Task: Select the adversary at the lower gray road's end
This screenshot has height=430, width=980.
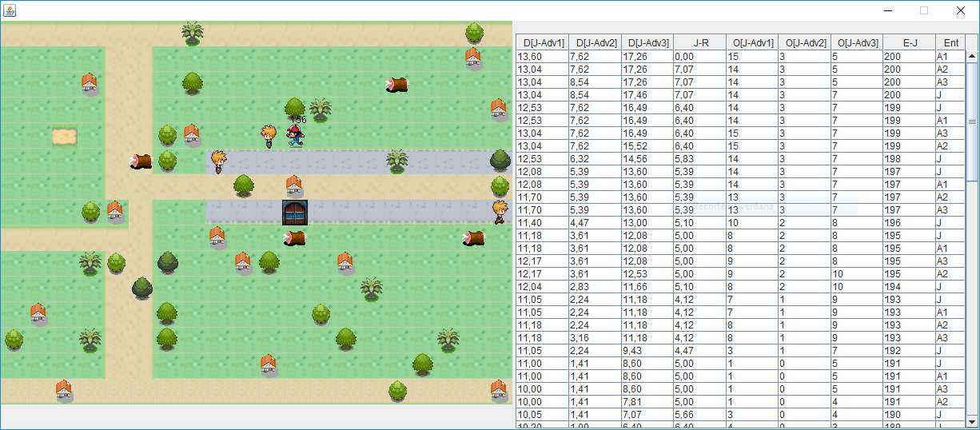Action: click(x=500, y=212)
